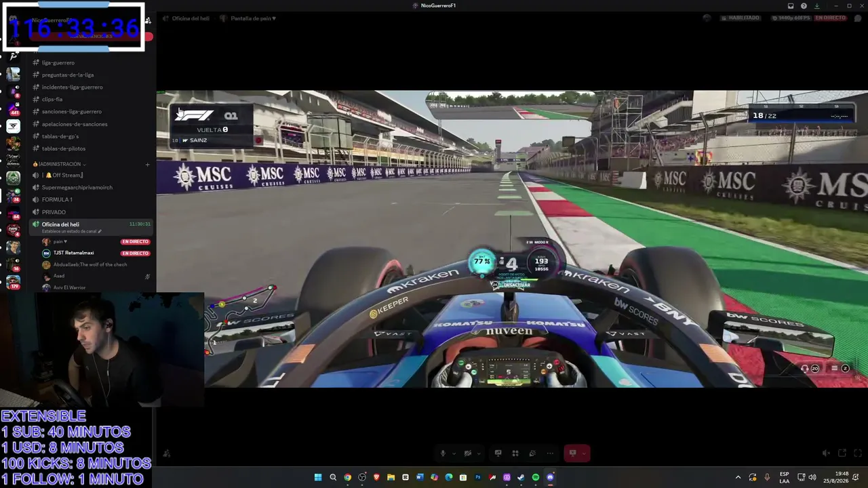The height and width of the screenshot is (488, 868).
Task: Enter fullscreen for the stream
Action: pos(856,453)
